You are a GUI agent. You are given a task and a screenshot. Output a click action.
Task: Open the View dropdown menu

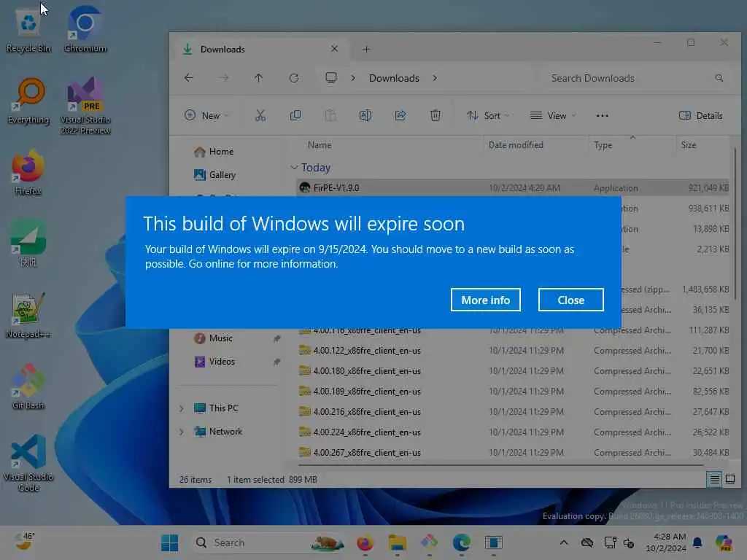[553, 115]
